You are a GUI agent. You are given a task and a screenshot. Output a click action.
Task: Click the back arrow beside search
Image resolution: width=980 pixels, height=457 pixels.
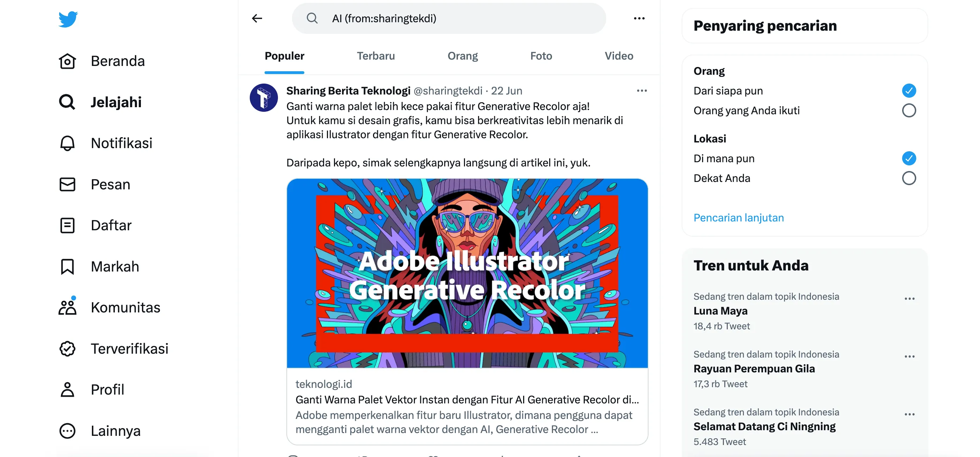[257, 18]
